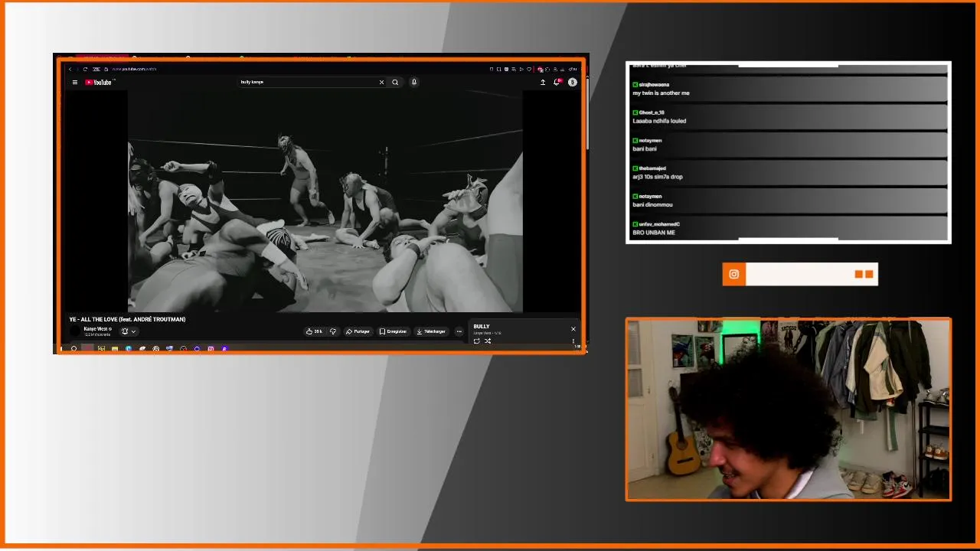Click the Partager share button
The image size is (980, 551).
pos(358,331)
